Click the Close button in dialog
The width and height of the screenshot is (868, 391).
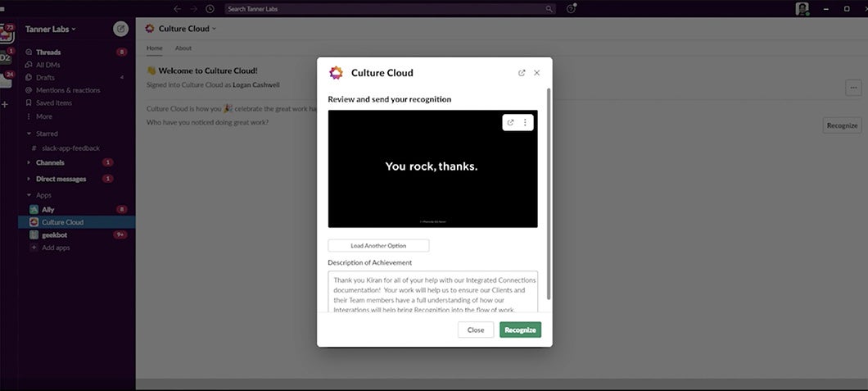476,330
